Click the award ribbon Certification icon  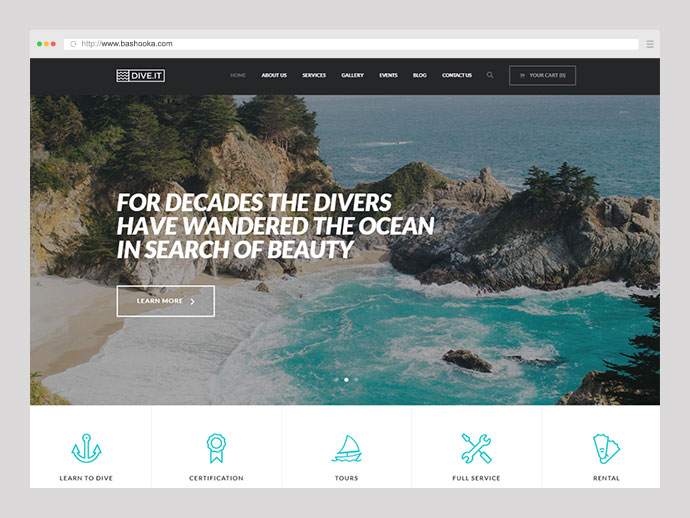(x=216, y=448)
